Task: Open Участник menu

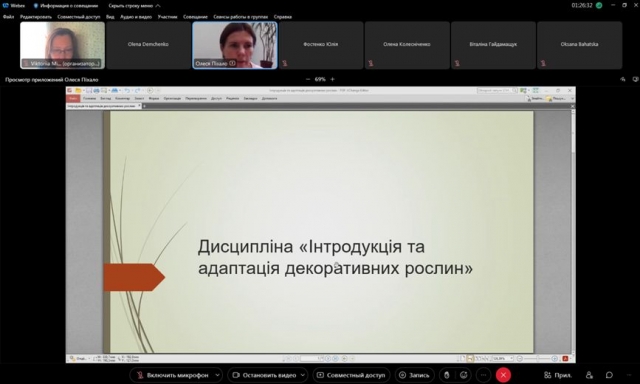Action: (x=167, y=17)
